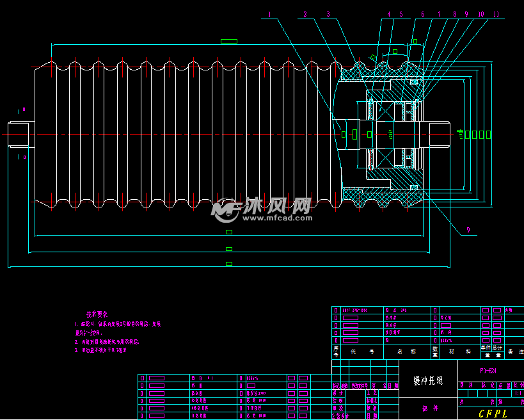Pick part callout number 11

[496, 13]
